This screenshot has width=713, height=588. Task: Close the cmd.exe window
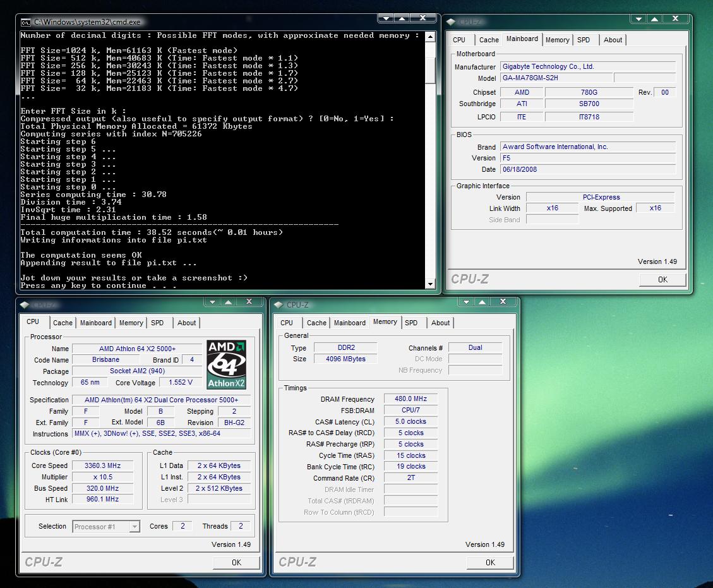click(x=423, y=18)
